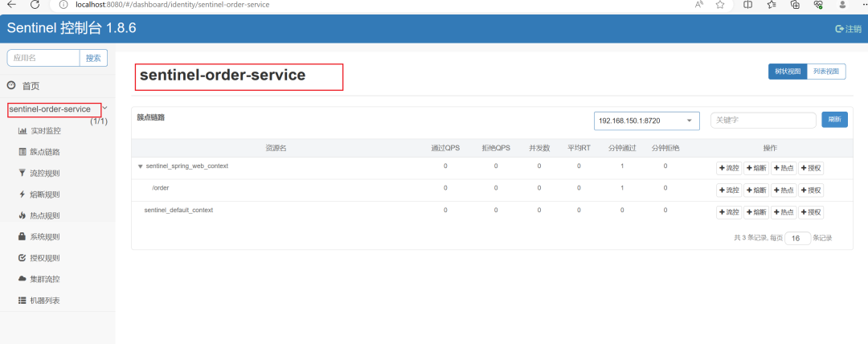Click the 拒绝QPS column header
Viewport: 868px width, 344px height.
pyautogui.click(x=496, y=148)
